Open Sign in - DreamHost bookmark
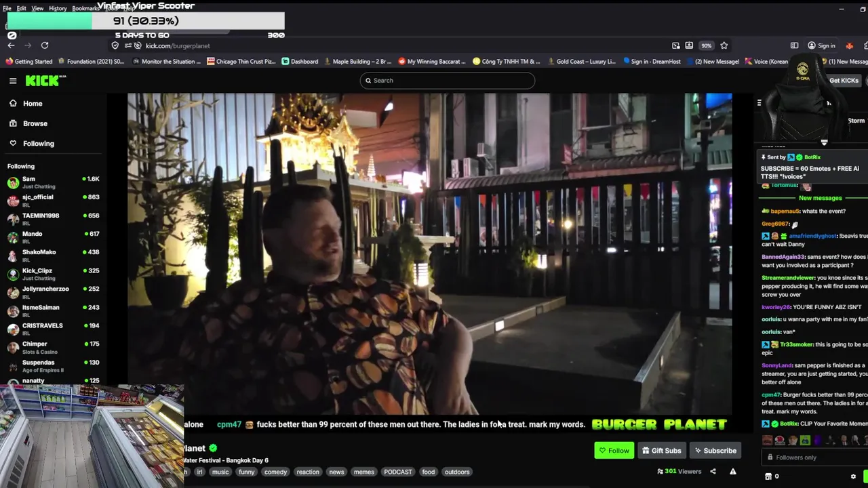868x488 pixels. pyautogui.click(x=652, y=62)
